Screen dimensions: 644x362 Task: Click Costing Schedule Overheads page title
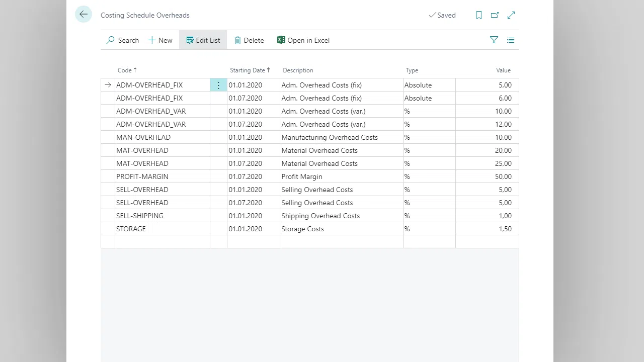pyautogui.click(x=145, y=15)
